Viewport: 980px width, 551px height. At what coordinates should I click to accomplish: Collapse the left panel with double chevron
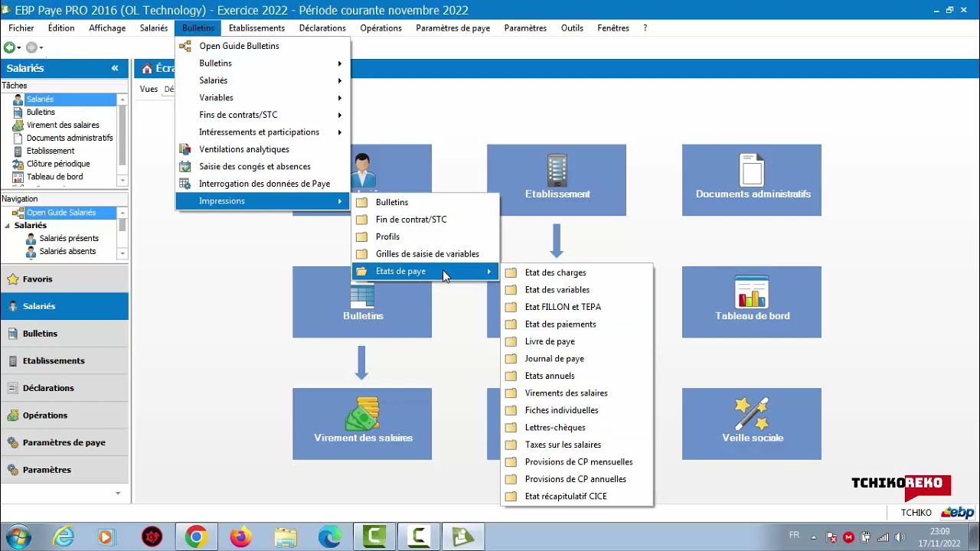coord(115,68)
